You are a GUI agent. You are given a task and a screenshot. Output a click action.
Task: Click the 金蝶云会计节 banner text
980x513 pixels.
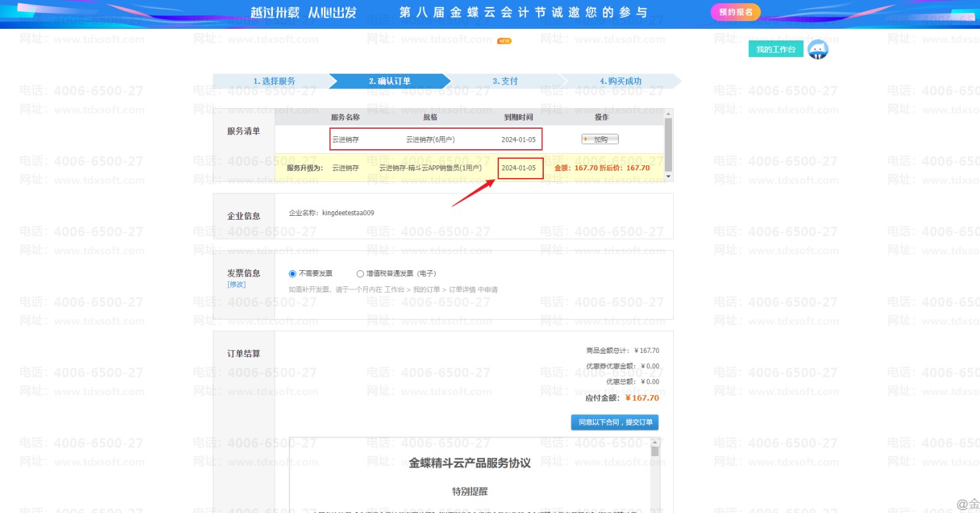[523, 12]
